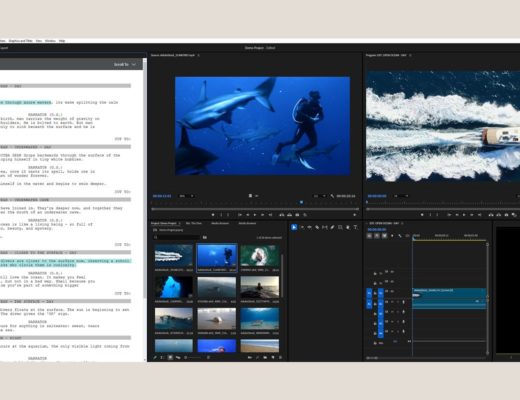
Task: Add a marker in the Source monitor
Action: click(213, 215)
